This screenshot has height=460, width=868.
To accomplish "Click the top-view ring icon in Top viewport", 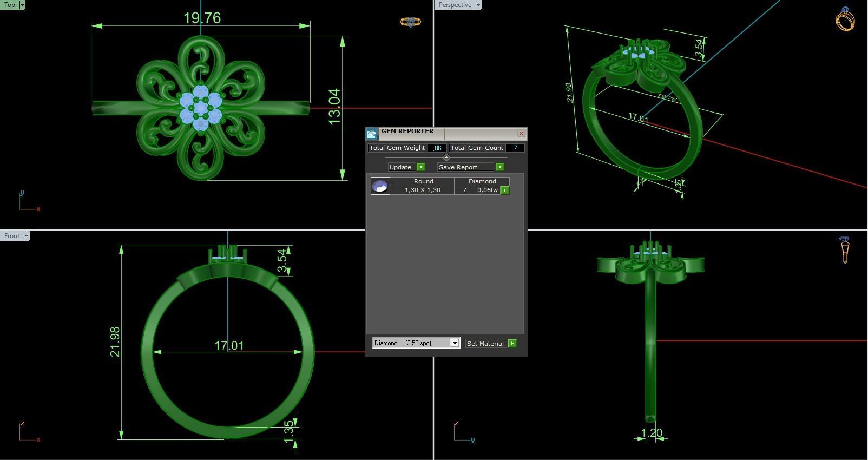I will 410,22.
